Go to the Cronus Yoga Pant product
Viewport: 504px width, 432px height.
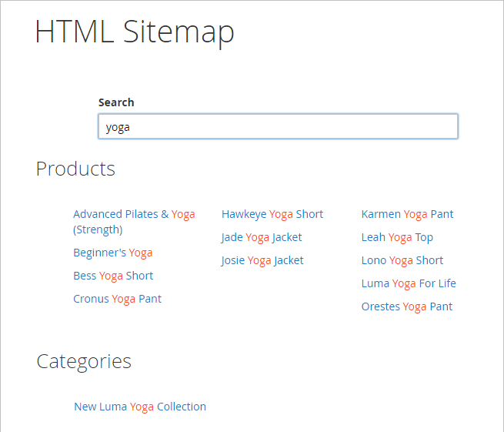117,299
